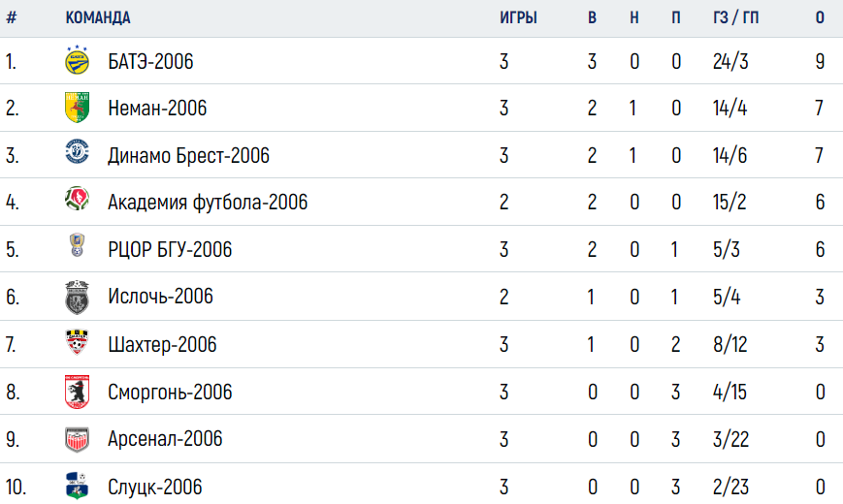Click the Шахтер-2006 team crest
The height and width of the screenshot is (504, 843).
click(77, 342)
